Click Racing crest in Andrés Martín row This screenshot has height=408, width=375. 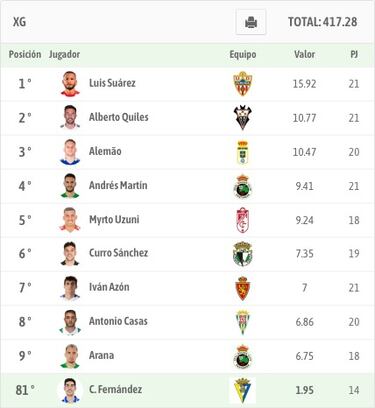coord(243,186)
